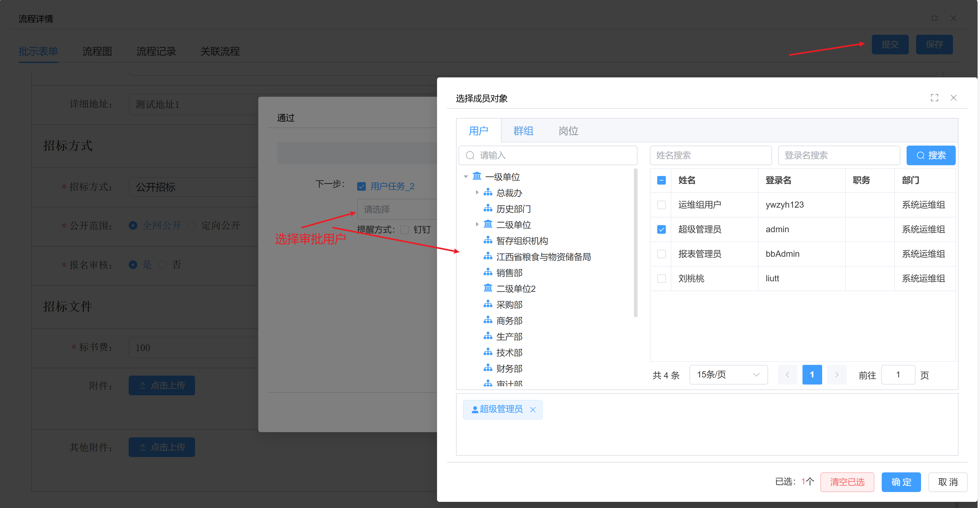This screenshot has width=980, height=508.
Task: Check the 刘桃桃 row checkbox
Action: pyautogui.click(x=662, y=279)
